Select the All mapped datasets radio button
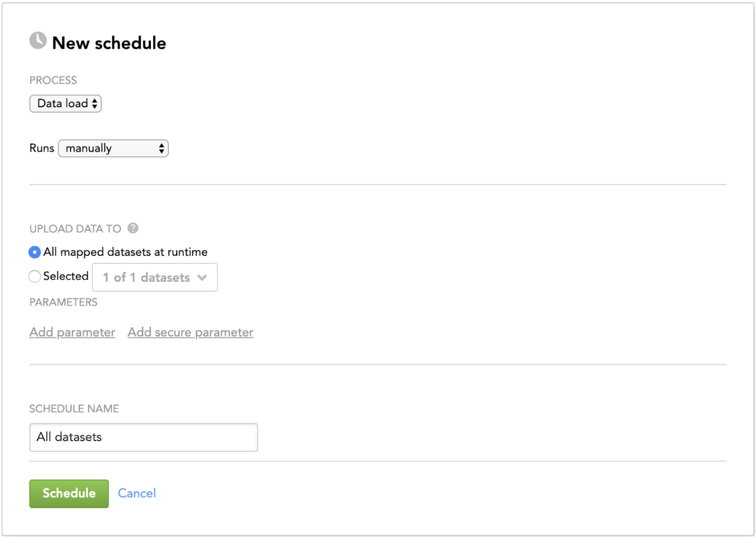756x538 pixels. click(35, 252)
